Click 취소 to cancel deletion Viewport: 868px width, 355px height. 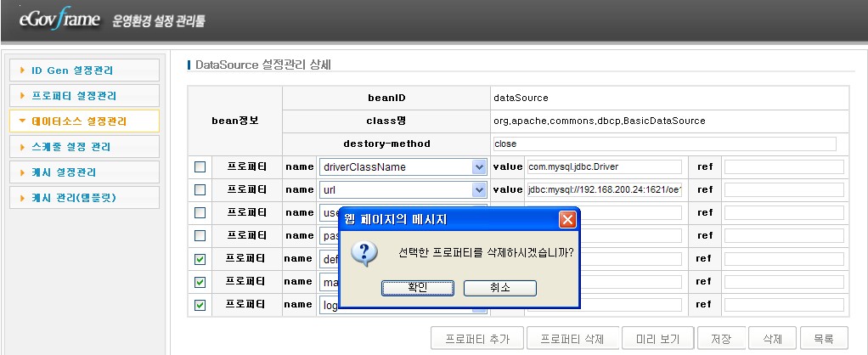point(500,289)
